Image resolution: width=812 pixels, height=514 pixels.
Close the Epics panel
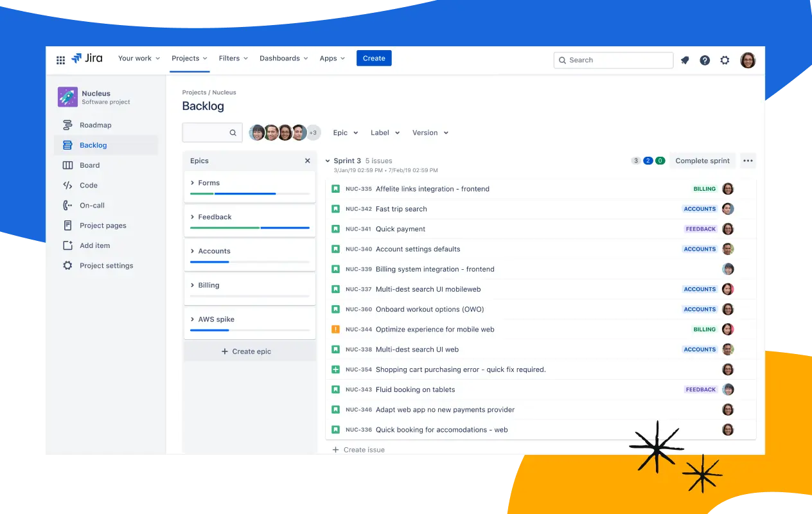pos(307,161)
